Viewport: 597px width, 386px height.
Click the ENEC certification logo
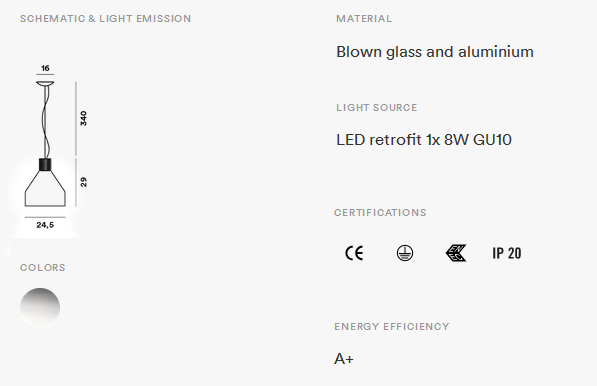click(456, 253)
